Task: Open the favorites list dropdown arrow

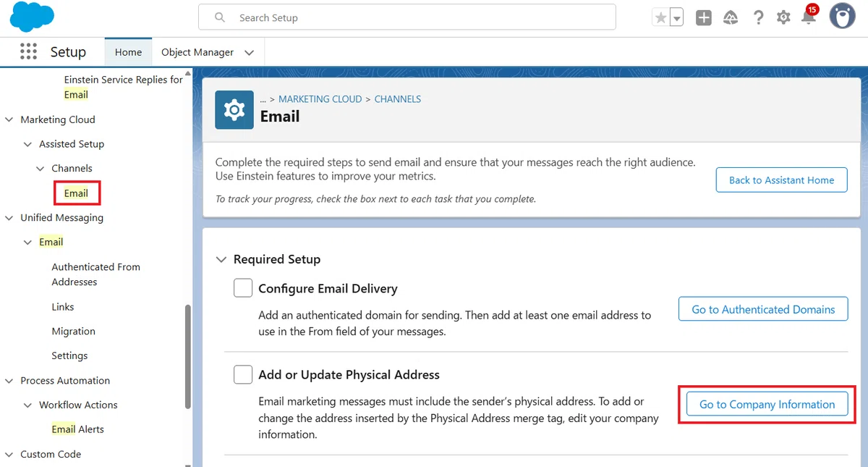Action: tap(676, 17)
